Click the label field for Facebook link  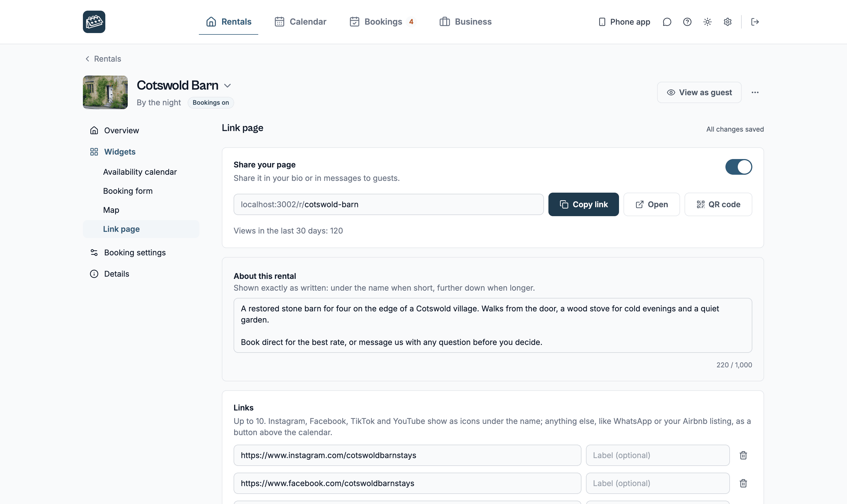[657, 483]
